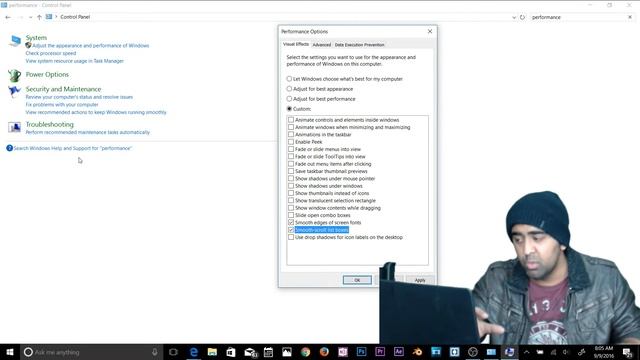This screenshot has height=360, width=640.
Task: Open the System category icon
Action: [15, 40]
